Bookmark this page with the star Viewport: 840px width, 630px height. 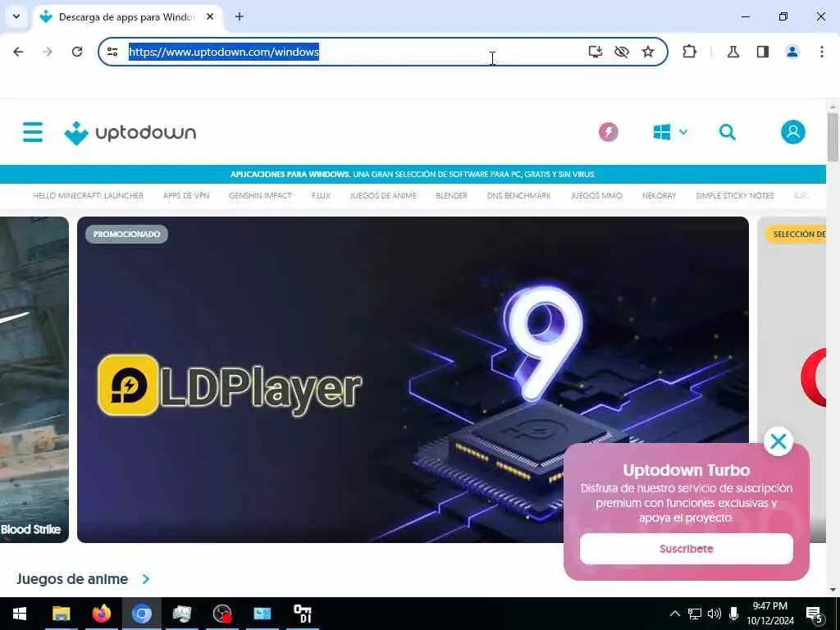[648, 52]
